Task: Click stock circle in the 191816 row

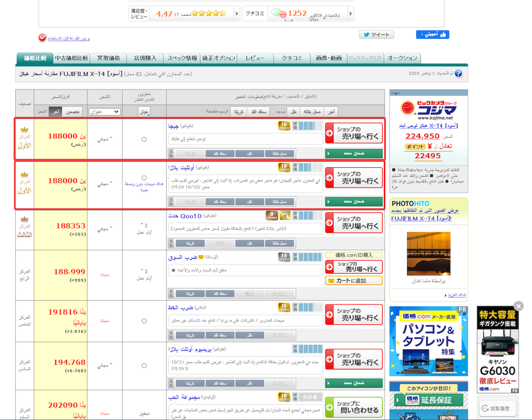Action: (144, 321)
